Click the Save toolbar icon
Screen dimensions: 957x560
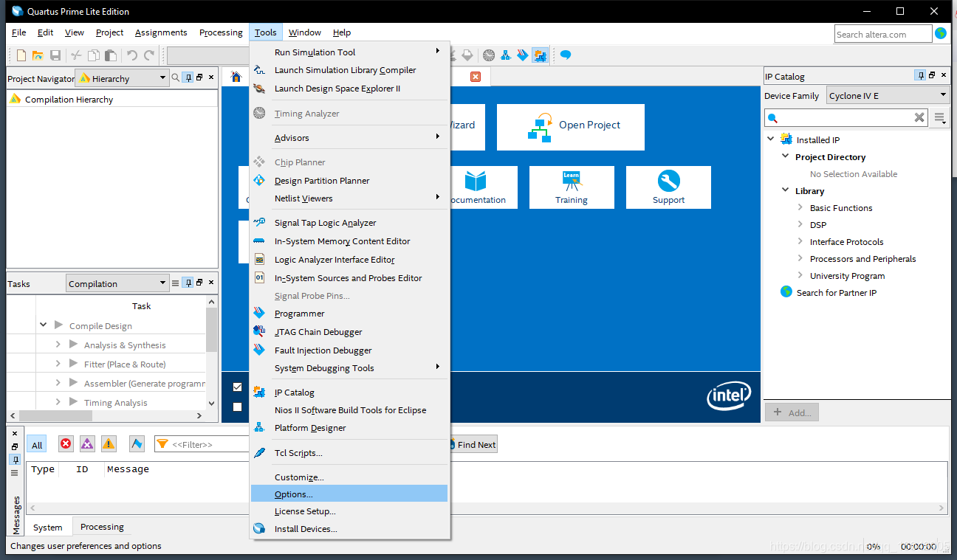pos(55,55)
